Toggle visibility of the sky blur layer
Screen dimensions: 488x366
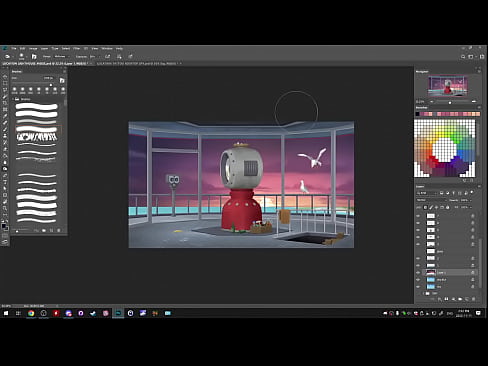pos(418,280)
